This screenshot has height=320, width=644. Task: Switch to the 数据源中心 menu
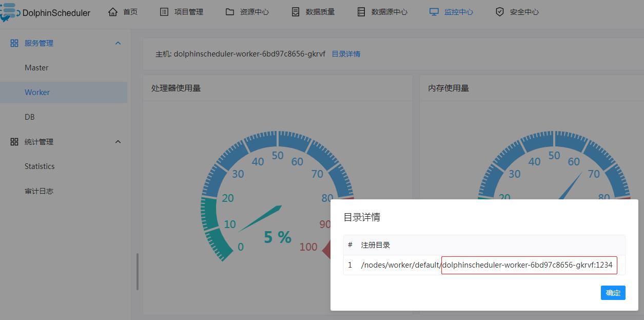coord(389,11)
